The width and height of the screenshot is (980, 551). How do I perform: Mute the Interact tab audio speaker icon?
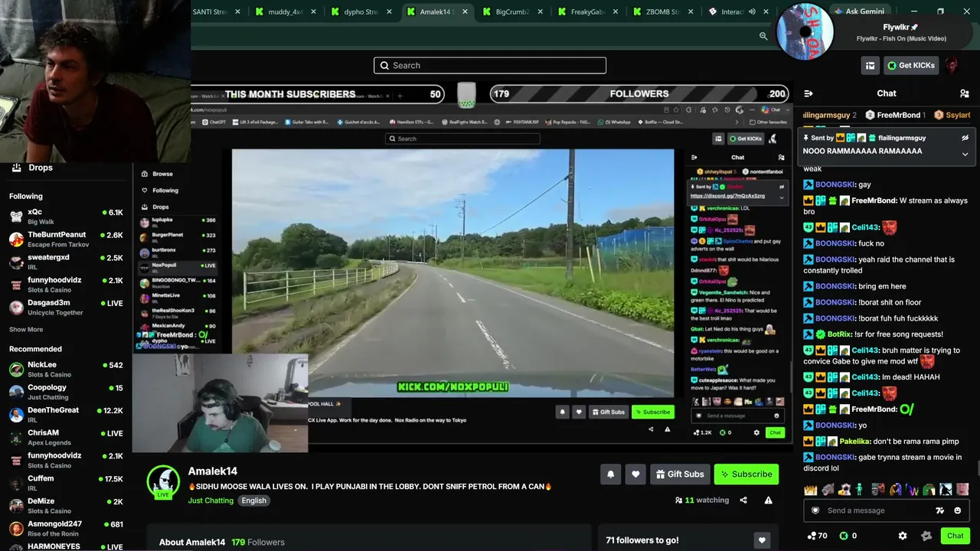pyautogui.click(x=752, y=11)
